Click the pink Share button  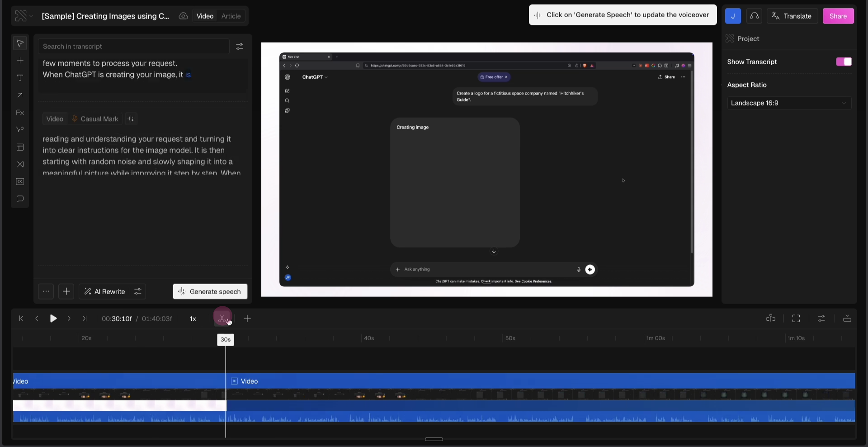coord(838,16)
